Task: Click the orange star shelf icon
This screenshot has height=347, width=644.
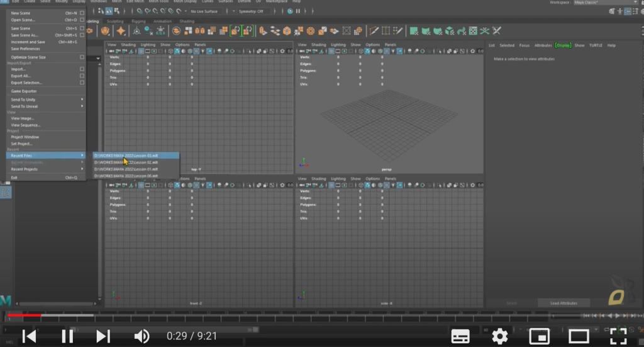Action: tap(121, 31)
